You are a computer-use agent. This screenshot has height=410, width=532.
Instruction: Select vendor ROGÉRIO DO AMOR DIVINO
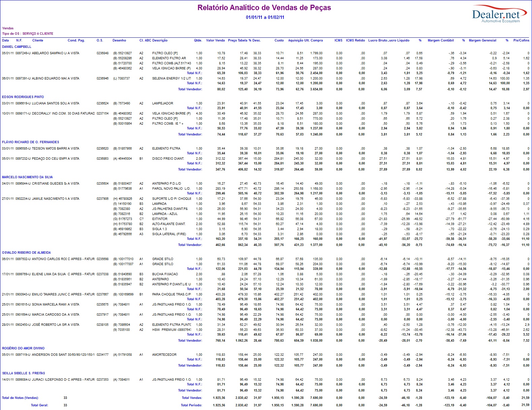(23, 348)
